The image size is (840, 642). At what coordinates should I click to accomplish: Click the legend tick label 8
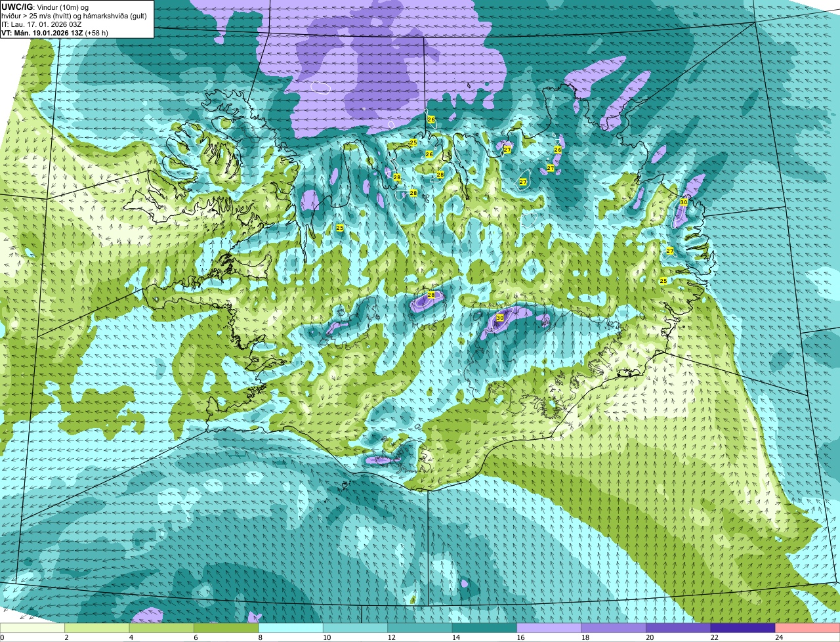(x=261, y=637)
